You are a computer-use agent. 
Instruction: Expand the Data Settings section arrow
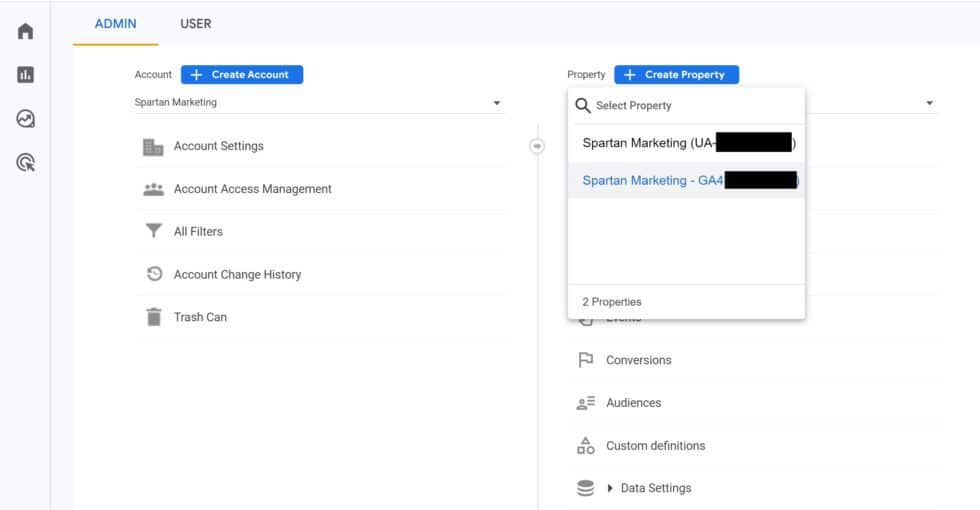coord(610,488)
